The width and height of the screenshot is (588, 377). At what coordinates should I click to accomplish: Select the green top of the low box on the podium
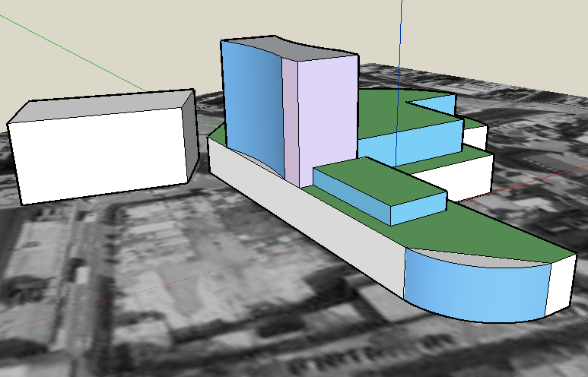(x=379, y=180)
